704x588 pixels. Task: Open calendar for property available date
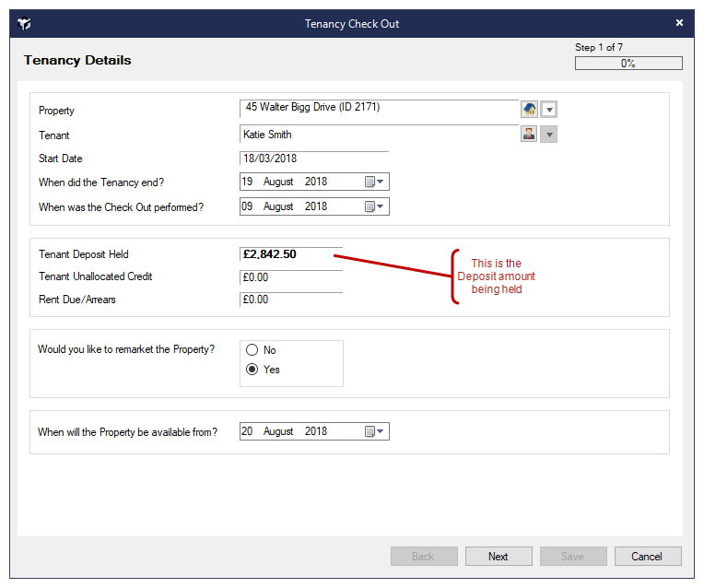[x=374, y=431]
